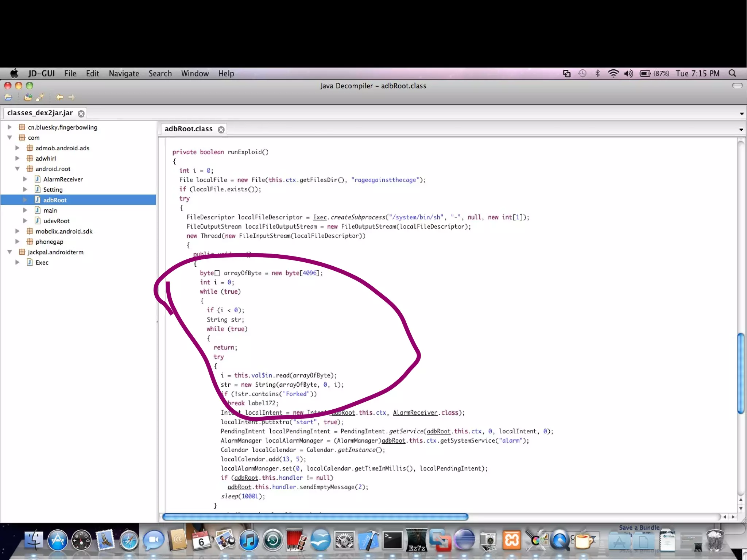747x560 pixels.
Task: Click the Search pencil toolbar icon
Action: [40, 97]
